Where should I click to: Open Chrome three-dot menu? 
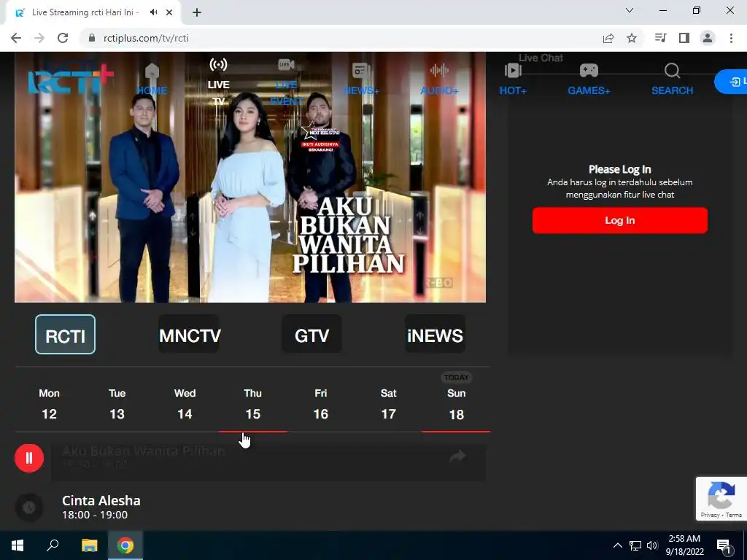[731, 38]
